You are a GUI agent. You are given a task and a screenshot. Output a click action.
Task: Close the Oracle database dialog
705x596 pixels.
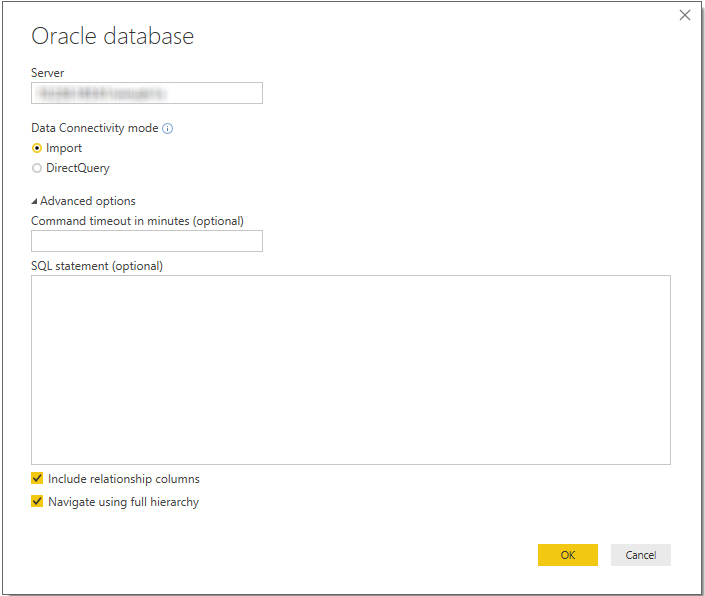click(x=684, y=15)
